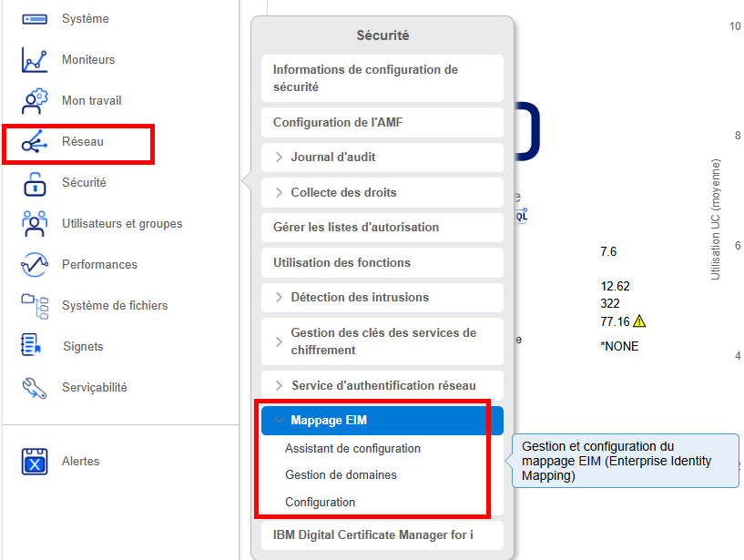Click the Réseau network nodes icon
This screenshot has height=560, width=744.
(34, 142)
